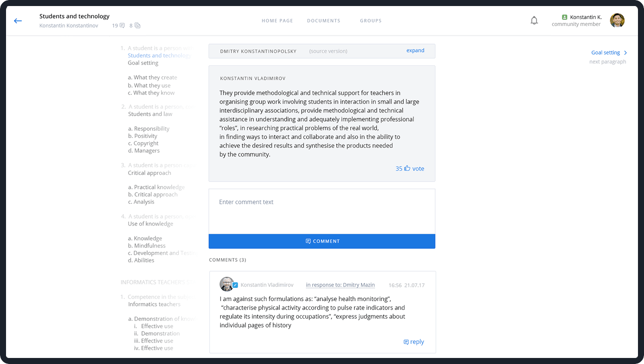The height and width of the screenshot is (364, 644).
Task: Open 'a. Responsibility' outline item
Action: [x=149, y=129]
